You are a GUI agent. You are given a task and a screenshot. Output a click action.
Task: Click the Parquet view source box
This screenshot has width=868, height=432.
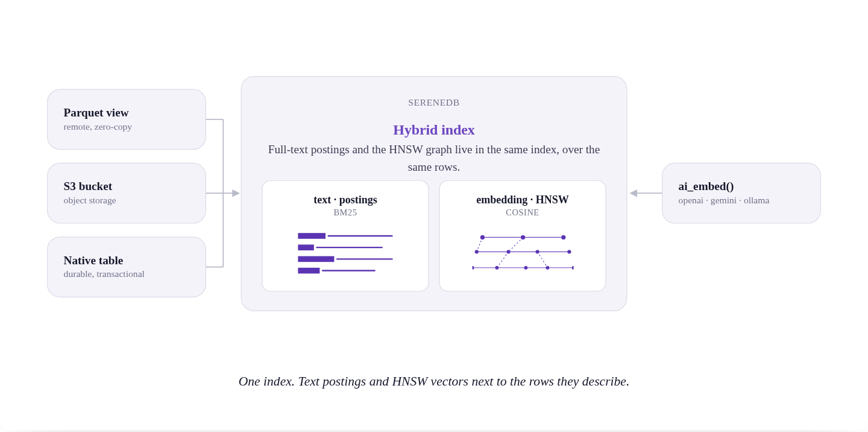tap(127, 119)
